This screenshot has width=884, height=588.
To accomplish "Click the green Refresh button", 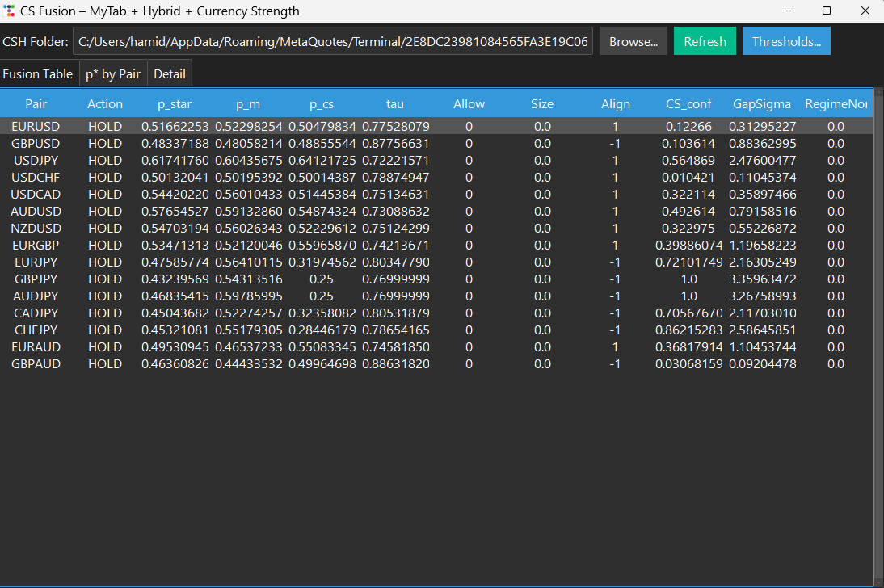I will (705, 41).
